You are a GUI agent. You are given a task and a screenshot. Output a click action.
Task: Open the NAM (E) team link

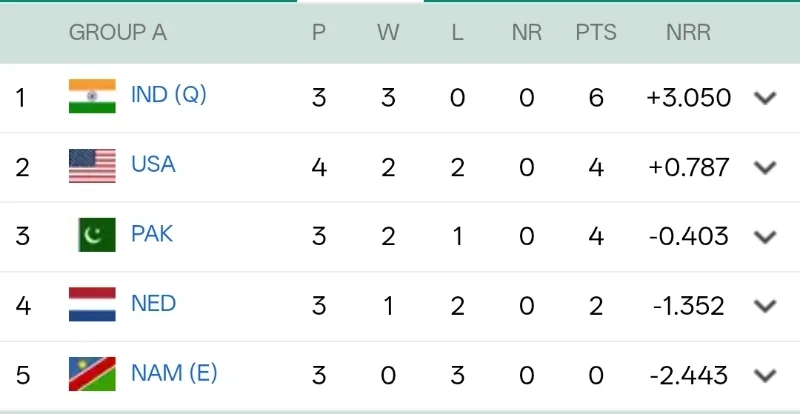pyautogui.click(x=174, y=373)
